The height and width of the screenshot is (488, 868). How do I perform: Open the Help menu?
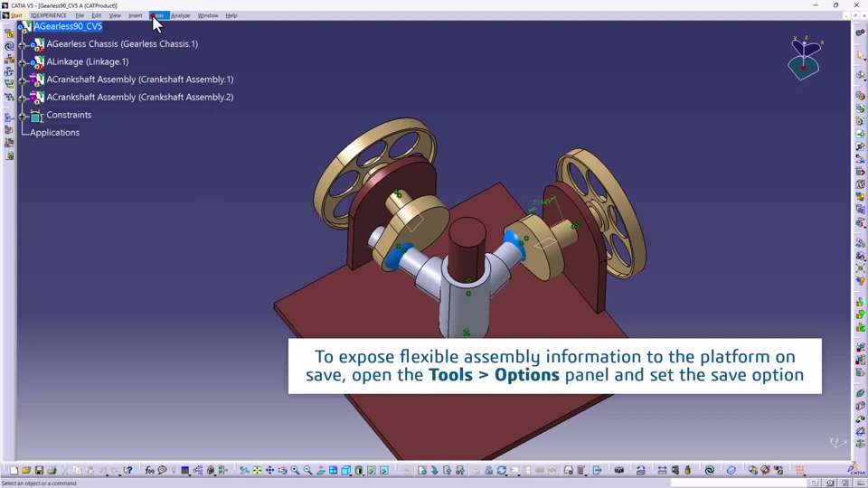231,15
